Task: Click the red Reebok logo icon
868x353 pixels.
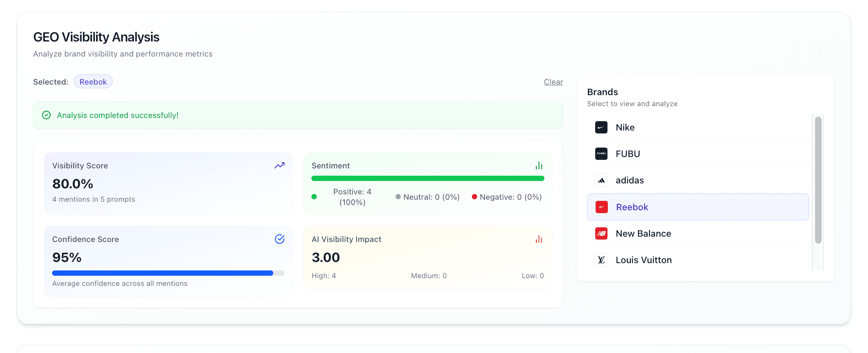Action: (x=601, y=207)
